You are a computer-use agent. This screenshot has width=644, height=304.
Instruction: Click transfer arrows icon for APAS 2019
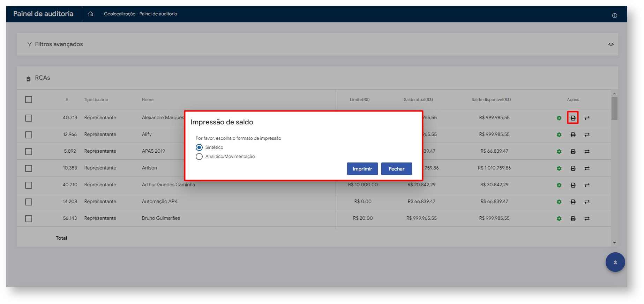(587, 151)
